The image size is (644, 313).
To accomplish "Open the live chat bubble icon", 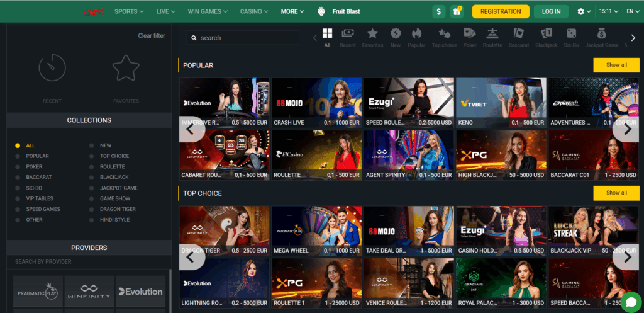I will point(631,302).
